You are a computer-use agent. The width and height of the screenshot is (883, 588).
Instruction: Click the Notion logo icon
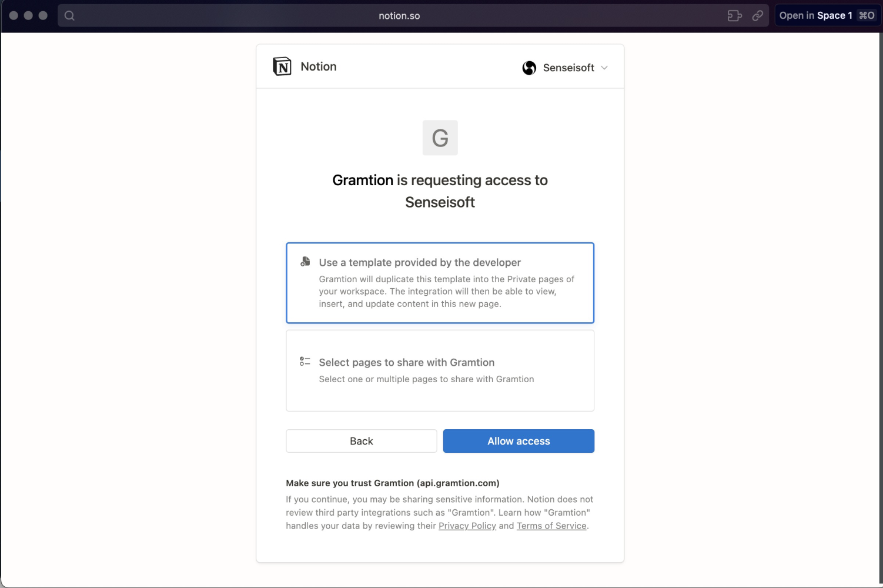(282, 66)
